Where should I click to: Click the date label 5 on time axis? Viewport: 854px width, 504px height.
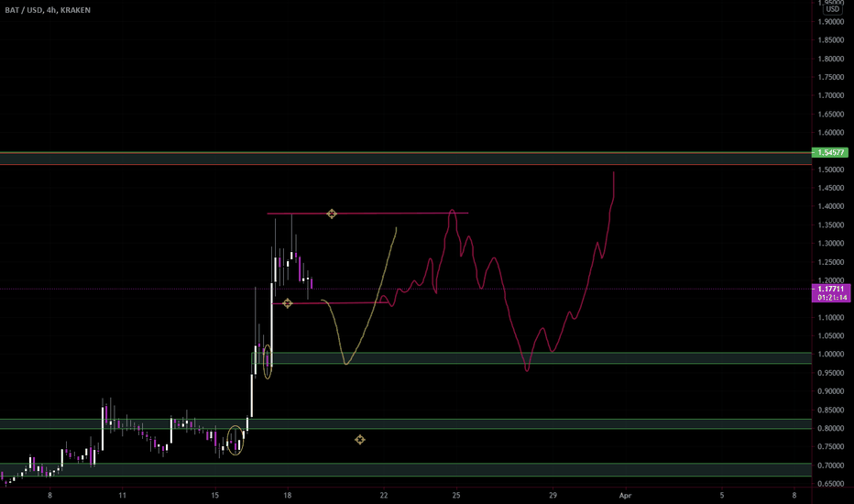pos(722,495)
